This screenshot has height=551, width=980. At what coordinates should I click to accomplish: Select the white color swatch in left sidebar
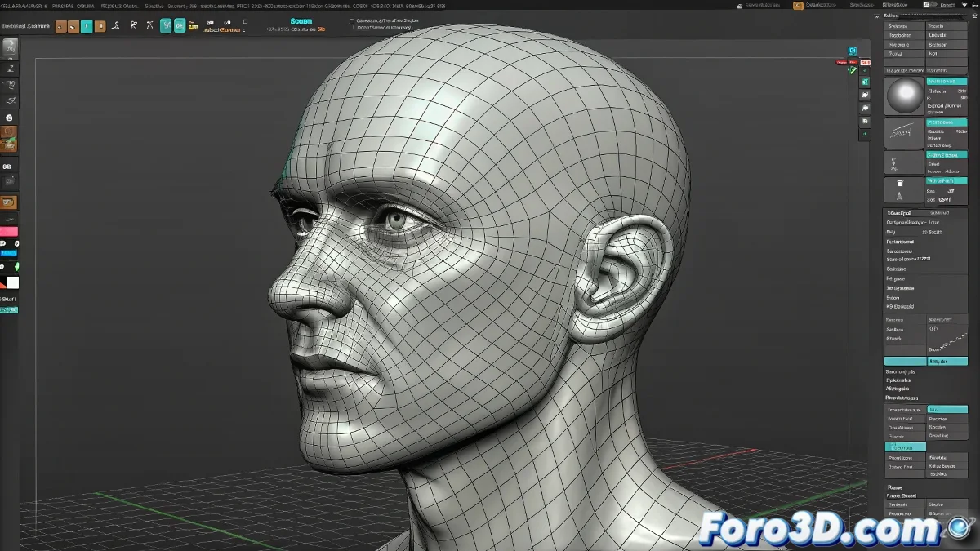click(x=12, y=283)
